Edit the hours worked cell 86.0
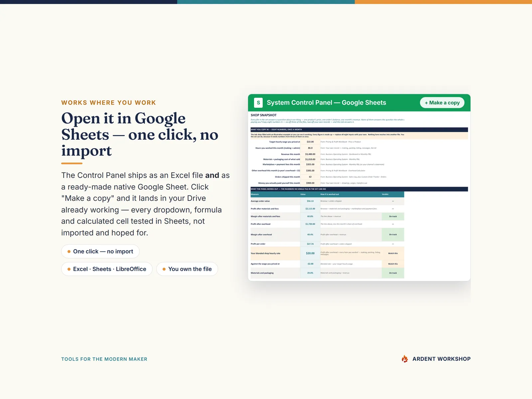Viewport: 532px width, 399px height. (310, 148)
